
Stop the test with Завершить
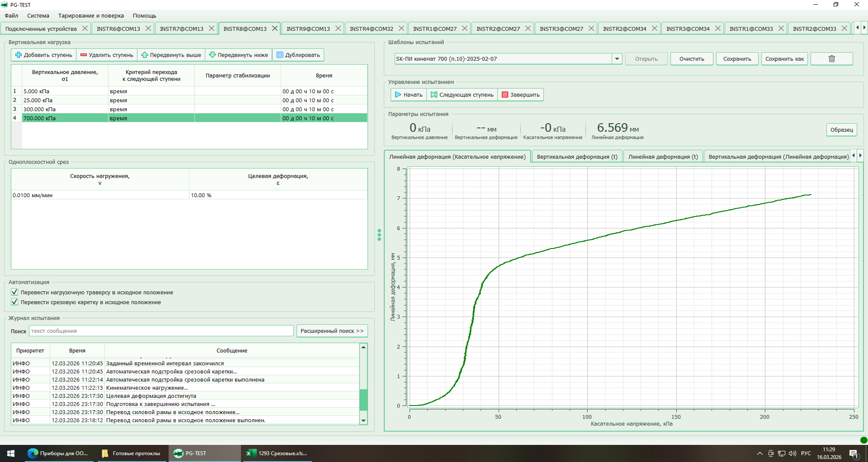coord(521,95)
